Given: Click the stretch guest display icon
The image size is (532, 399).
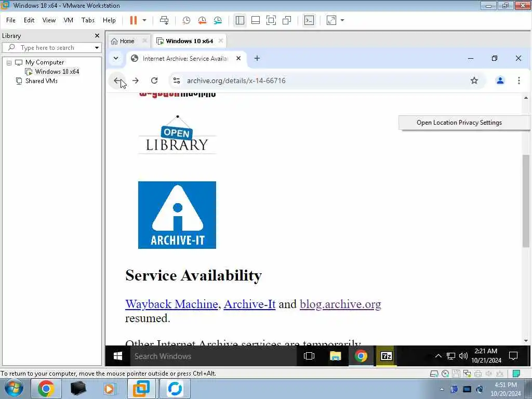Looking at the screenshot, I should (x=331, y=20).
